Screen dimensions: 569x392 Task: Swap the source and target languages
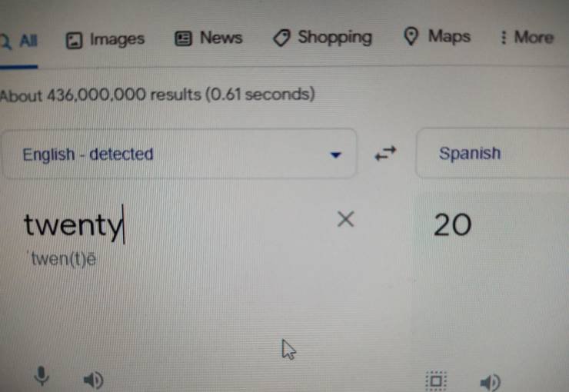tap(384, 154)
